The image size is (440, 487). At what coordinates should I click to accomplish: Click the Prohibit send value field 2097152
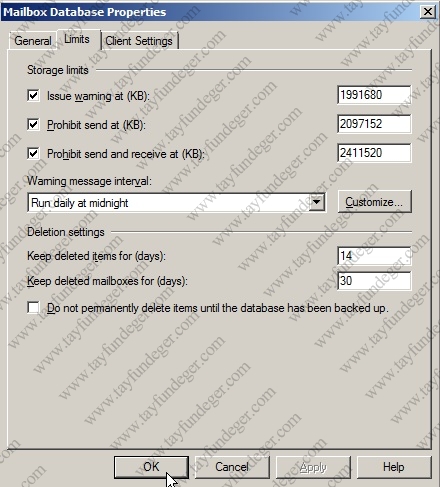tap(374, 124)
